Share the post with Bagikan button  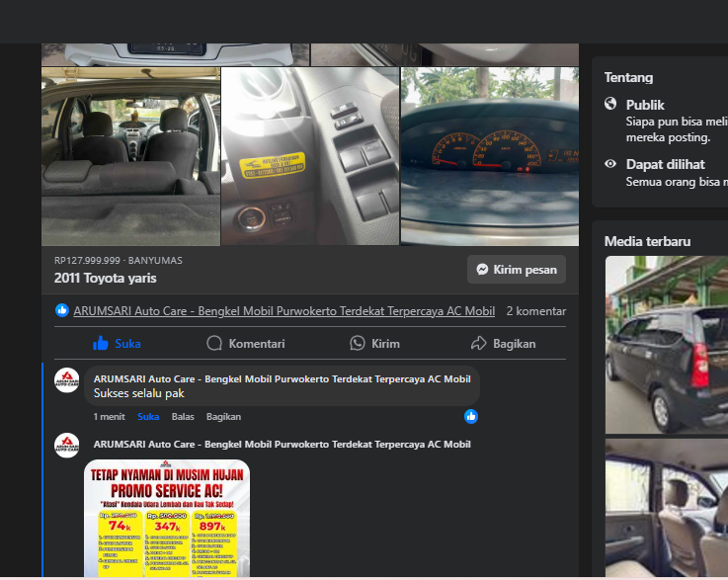coord(504,344)
